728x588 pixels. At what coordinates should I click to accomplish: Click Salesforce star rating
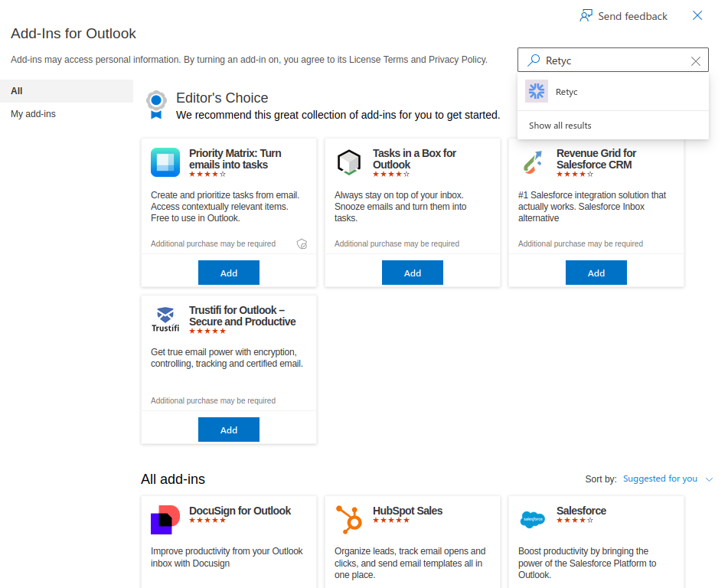click(x=575, y=520)
